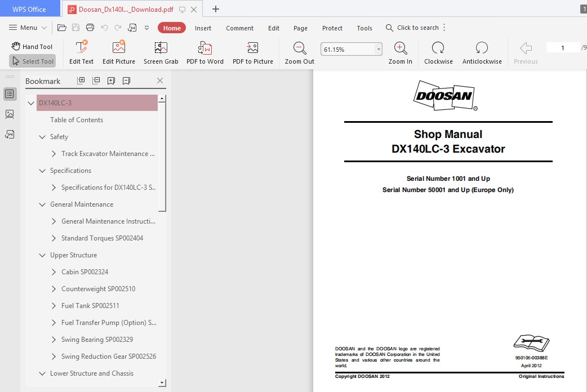Open the sidebar icon below the thumbnails icon

tap(10, 134)
